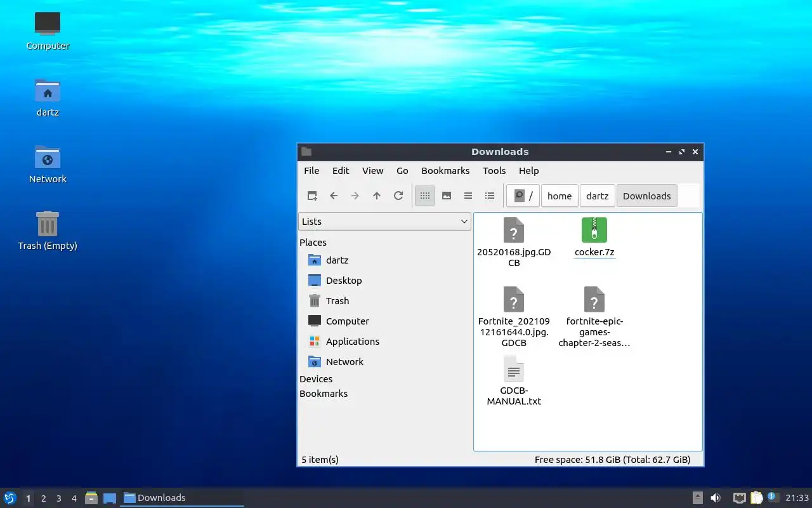
Task: Click the home path button
Action: pyautogui.click(x=560, y=196)
